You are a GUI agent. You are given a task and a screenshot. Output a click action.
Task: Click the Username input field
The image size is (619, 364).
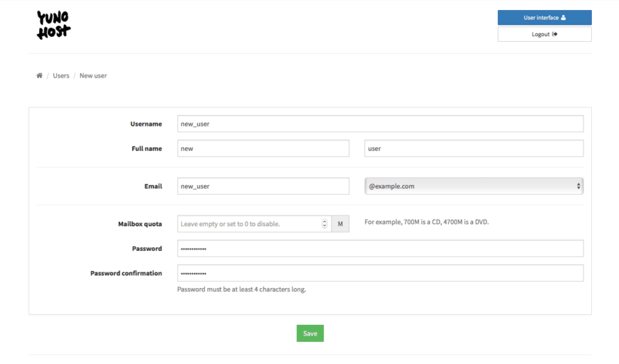click(380, 124)
